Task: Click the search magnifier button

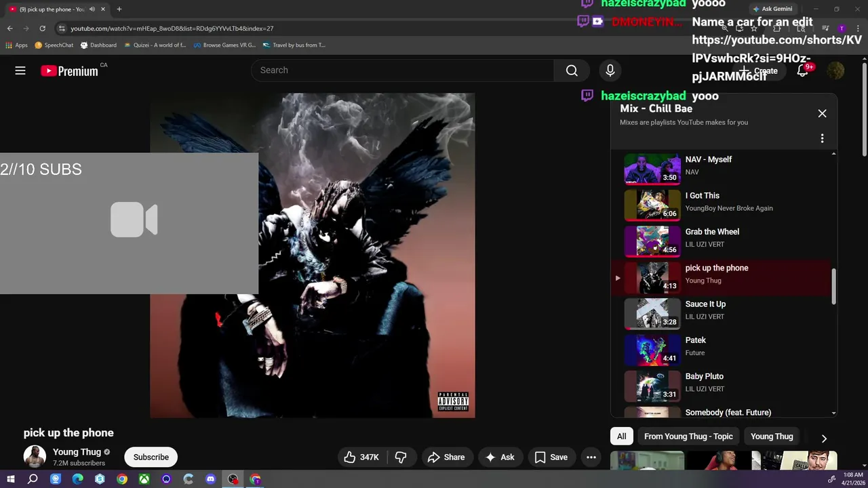Action: 572,70
